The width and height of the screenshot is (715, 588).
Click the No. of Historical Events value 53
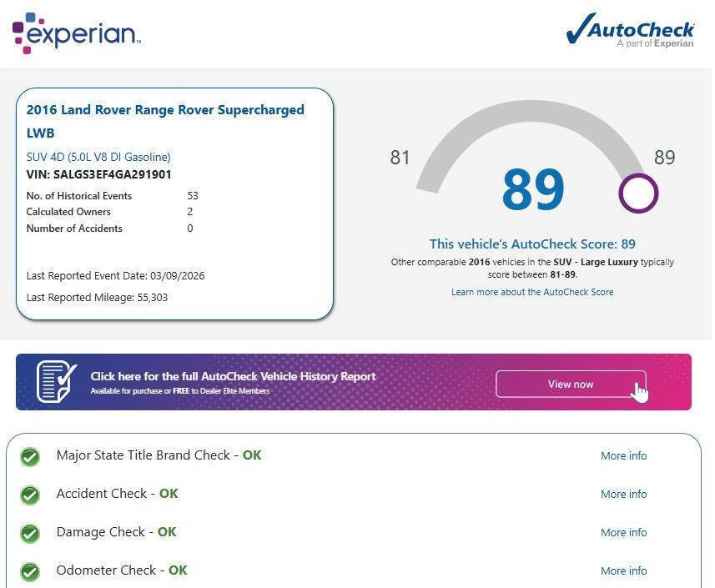[x=193, y=196]
